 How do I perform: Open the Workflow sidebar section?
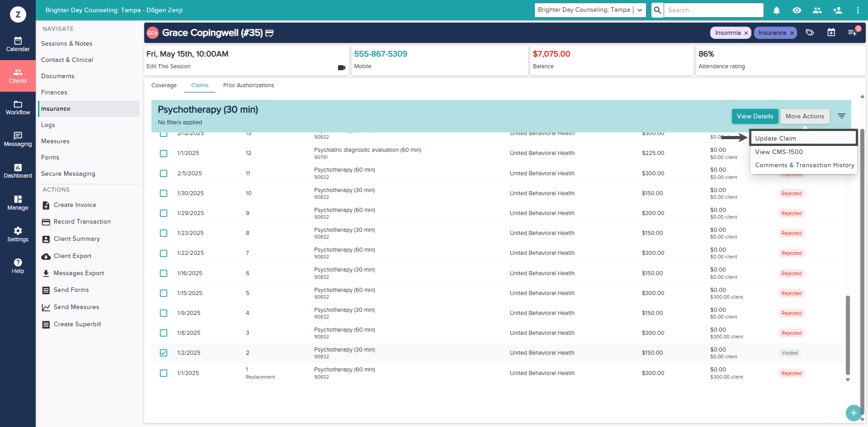(18, 108)
